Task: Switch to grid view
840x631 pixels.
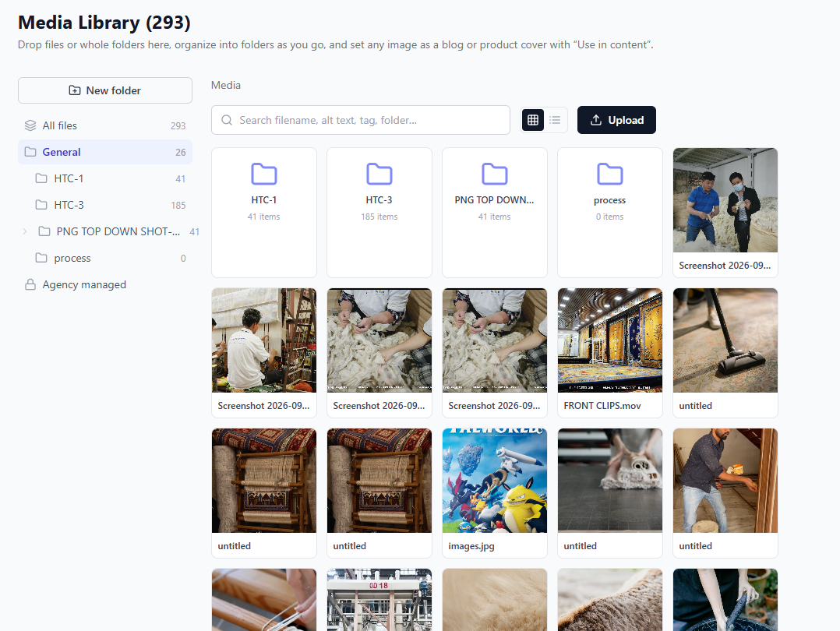Action: click(x=533, y=120)
